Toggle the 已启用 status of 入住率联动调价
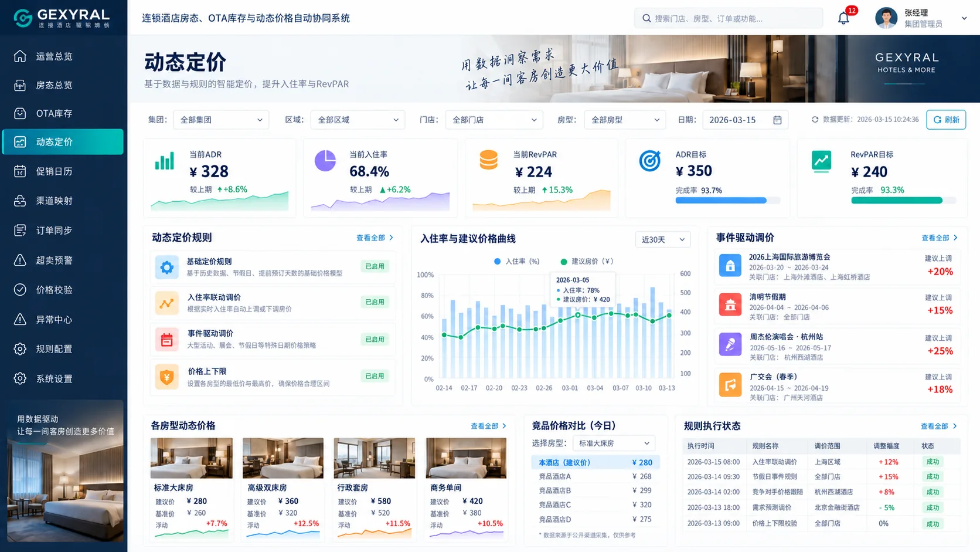This screenshot has width=980, height=552. [375, 302]
